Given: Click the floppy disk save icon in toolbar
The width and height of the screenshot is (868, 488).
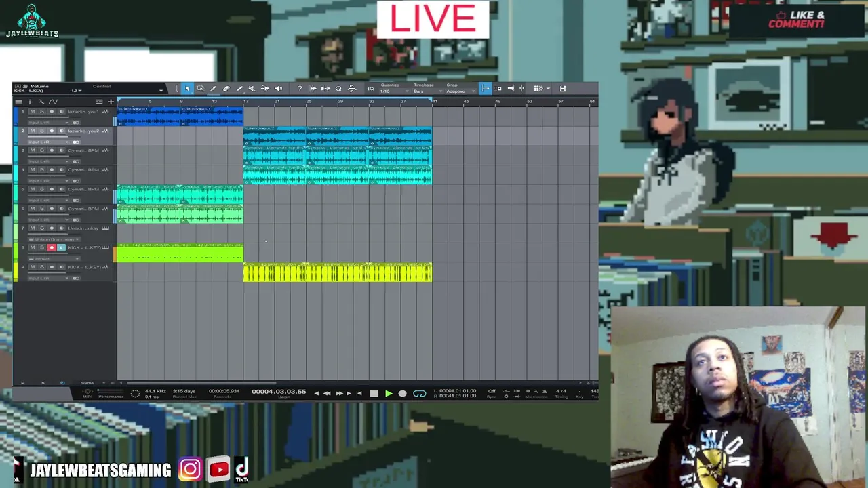Looking at the screenshot, I should [562, 89].
